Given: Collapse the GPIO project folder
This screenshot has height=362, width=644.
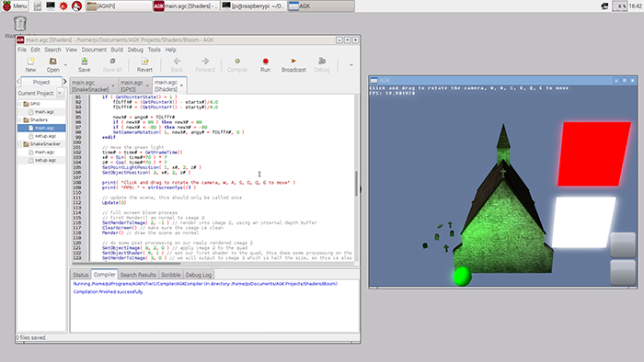Looking at the screenshot, I should [x=19, y=104].
